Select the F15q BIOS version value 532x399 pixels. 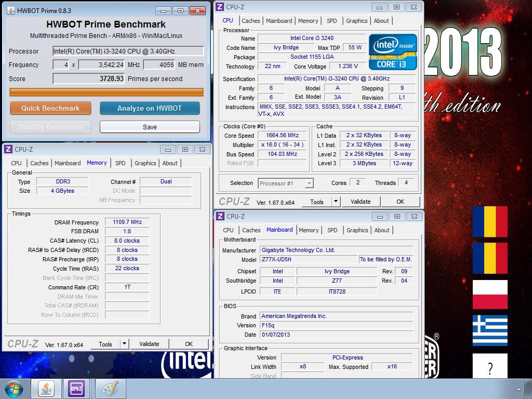[337, 325]
